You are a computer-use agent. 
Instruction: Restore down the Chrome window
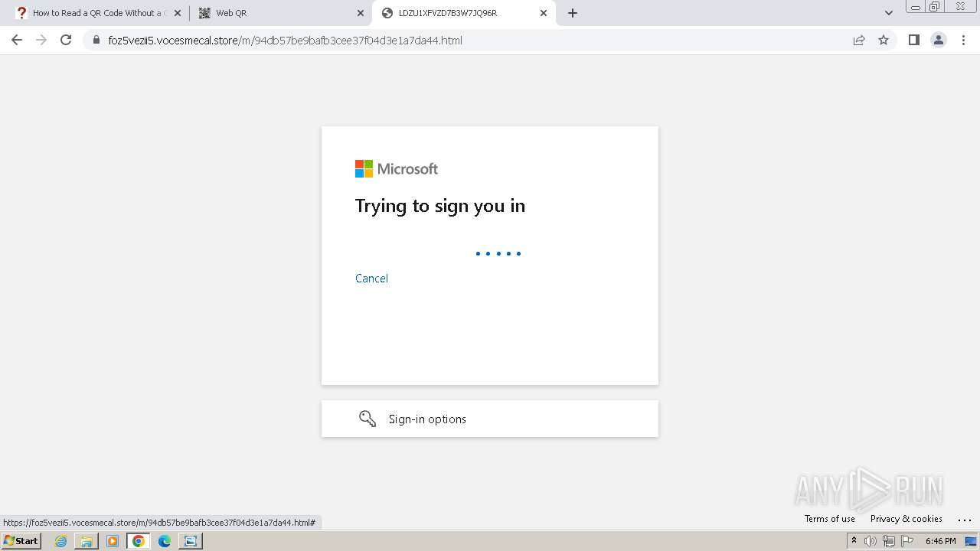[935, 6]
